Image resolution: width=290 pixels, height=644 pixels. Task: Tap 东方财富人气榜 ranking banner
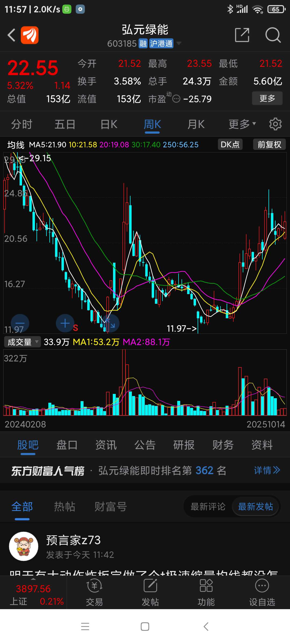pos(145,470)
